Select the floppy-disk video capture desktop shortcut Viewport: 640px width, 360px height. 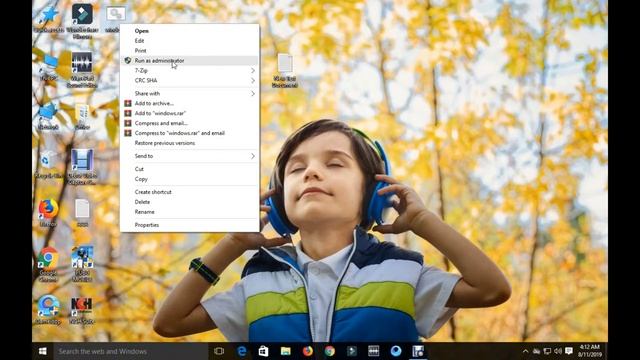[x=82, y=167]
